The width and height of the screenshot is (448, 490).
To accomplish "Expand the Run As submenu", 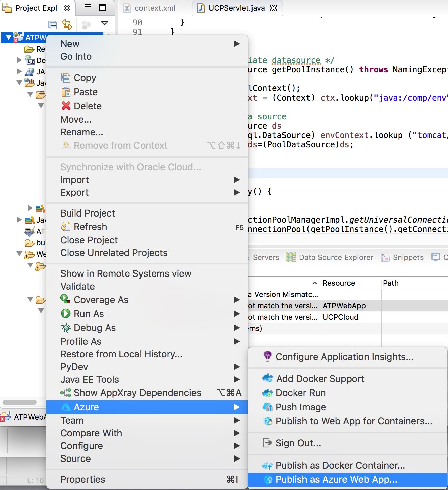I will click(89, 314).
